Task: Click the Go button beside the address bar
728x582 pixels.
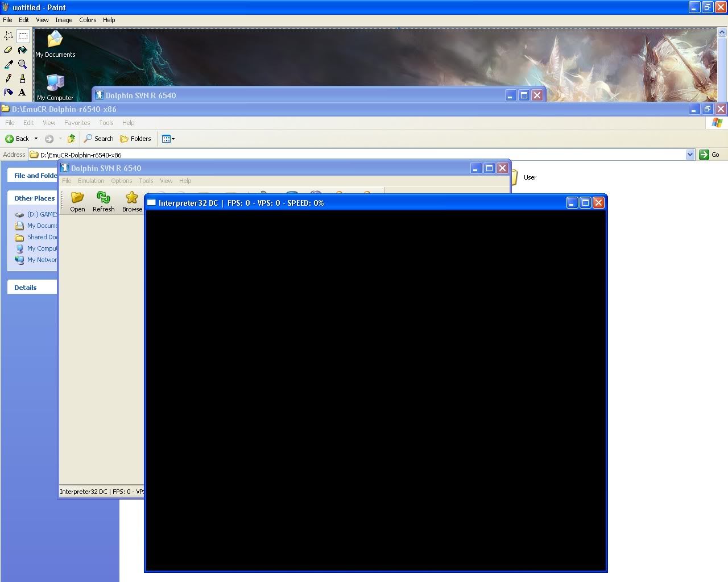Action: pyautogui.click(x=710, y=155)
